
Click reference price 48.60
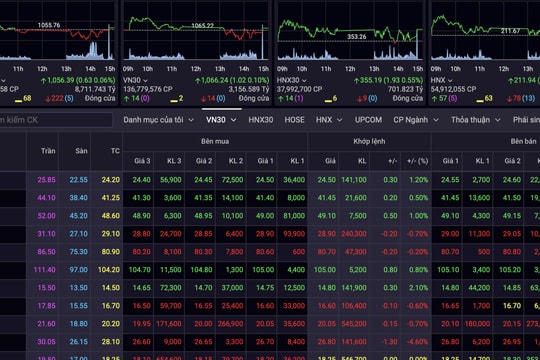[x=111, y=216]
